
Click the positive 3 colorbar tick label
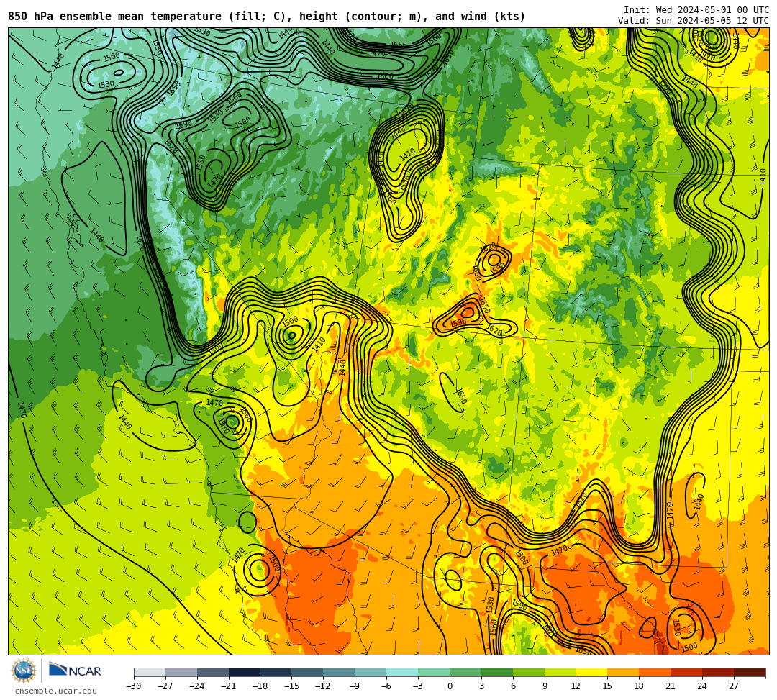point(481,686)
